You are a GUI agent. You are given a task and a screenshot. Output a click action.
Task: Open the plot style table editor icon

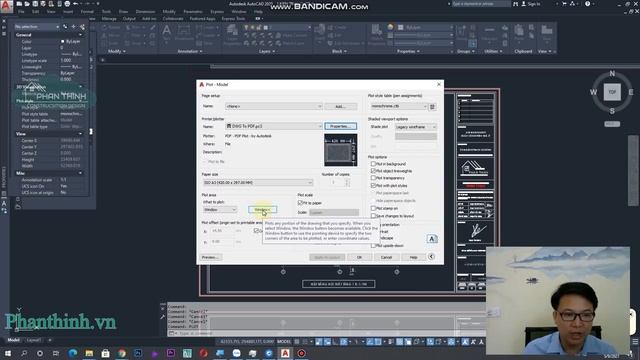click(433, 107)
